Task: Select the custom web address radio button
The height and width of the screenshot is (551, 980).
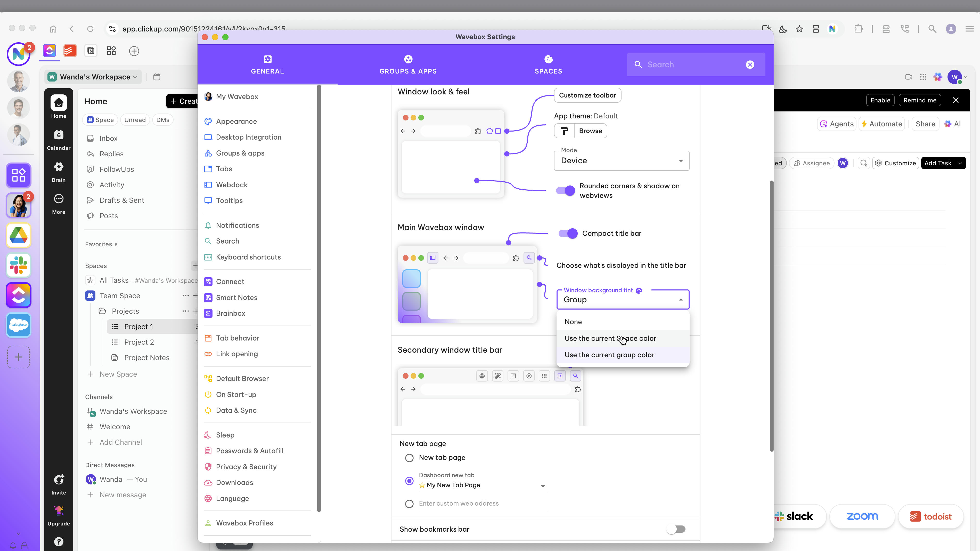Action: tap(409, 504)
